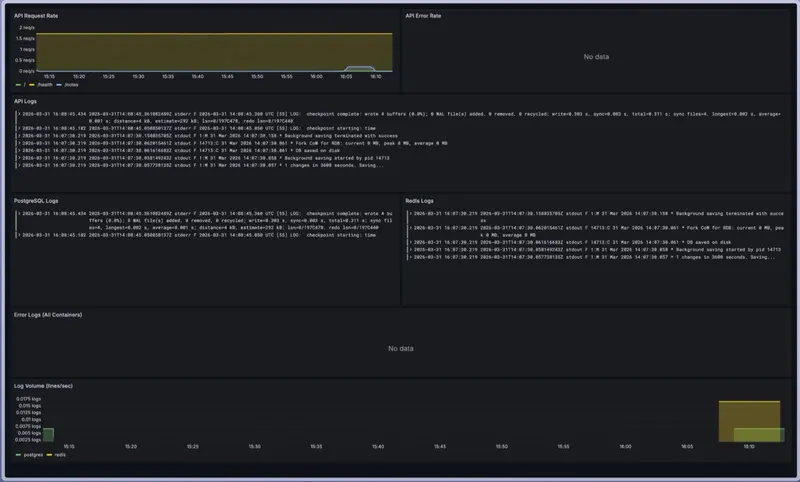The image size is (800, 482).
Task: Open the 'Log Volume (lines/sec)' panel title
Action: 43,386
